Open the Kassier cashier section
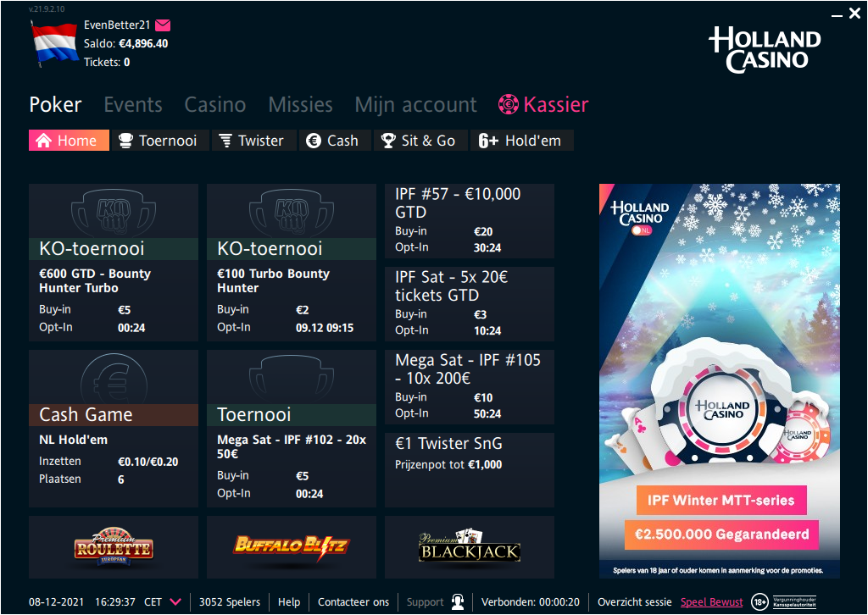Viewport: 868px width, 615px height. pos(543,105)
